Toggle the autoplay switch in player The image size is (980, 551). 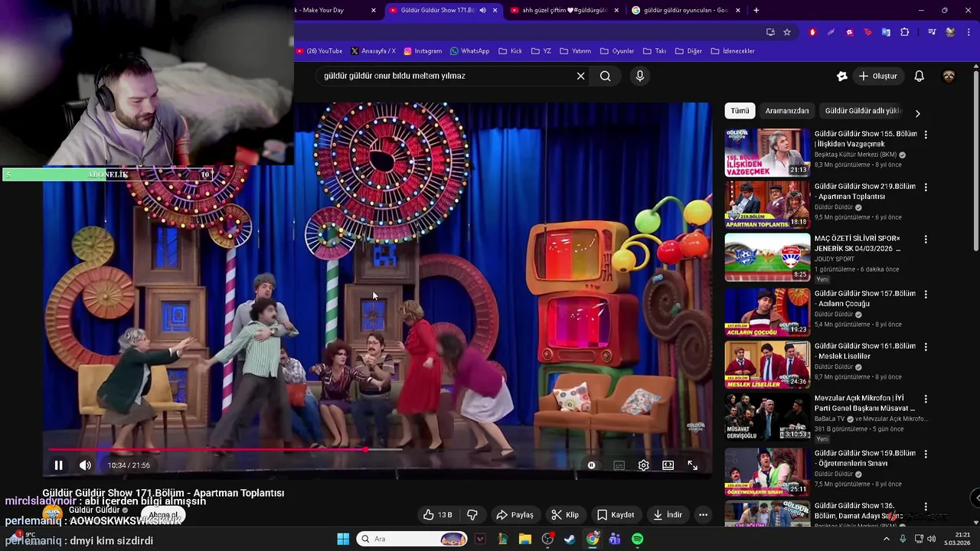click(591, 465)
